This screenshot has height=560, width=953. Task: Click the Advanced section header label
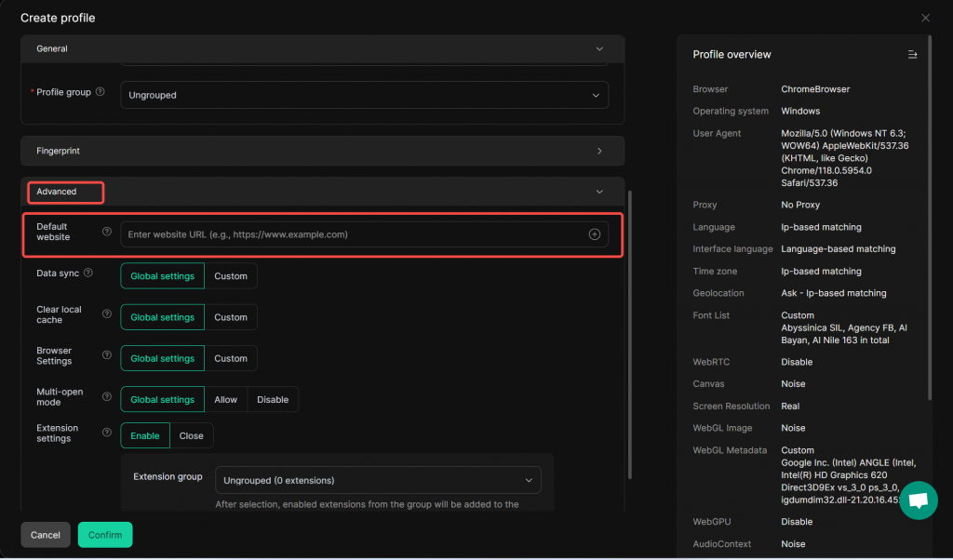57,192
